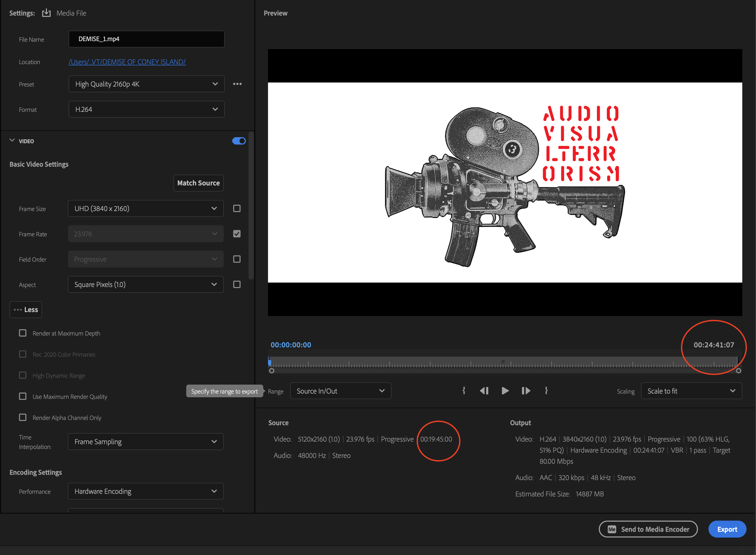The image size is (756, 555).
Task: Open the Scaling dropdown Scale to fit
Action: 691,391
